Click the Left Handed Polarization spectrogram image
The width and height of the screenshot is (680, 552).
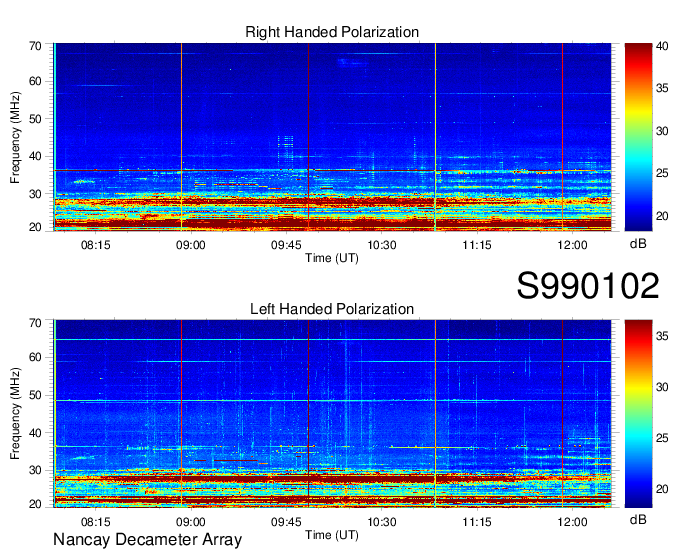pos(332,414)
